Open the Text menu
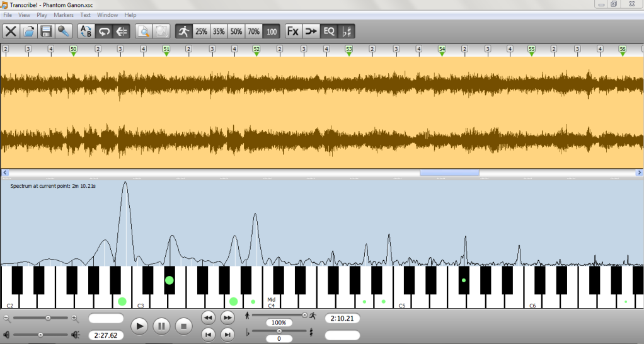The height and width of the screenshot is (344, 644). tap(86, 14)
